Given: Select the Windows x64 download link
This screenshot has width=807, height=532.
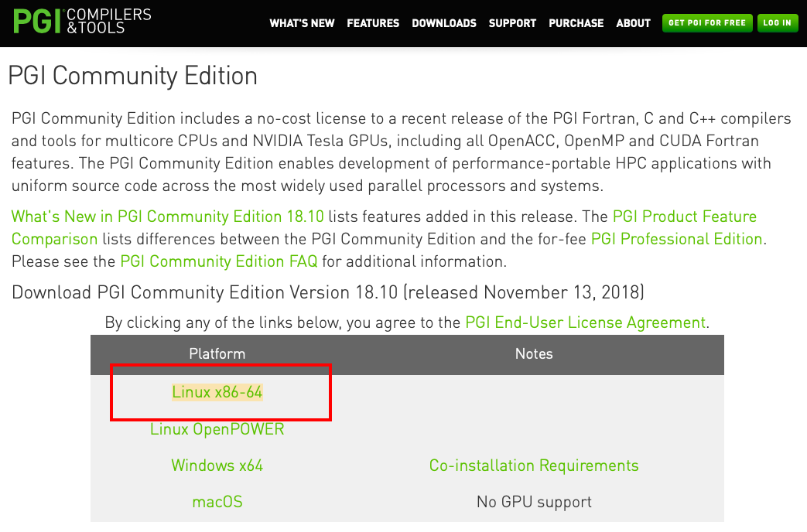Looking at the screenshot, I should pyautogui.click(x=217, y=465).
